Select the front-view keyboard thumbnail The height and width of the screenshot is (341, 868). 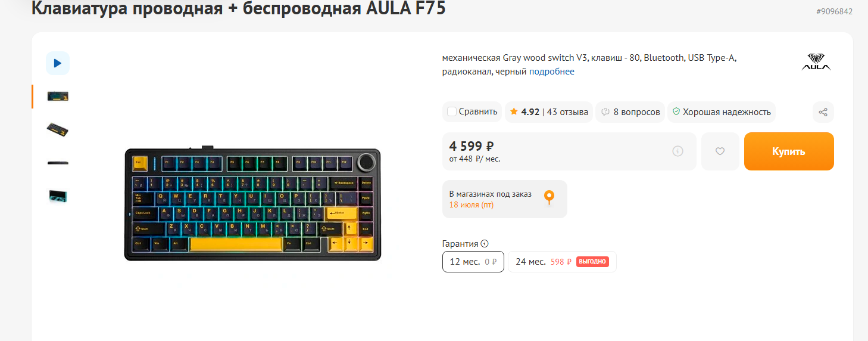click(x=58, y=96)
